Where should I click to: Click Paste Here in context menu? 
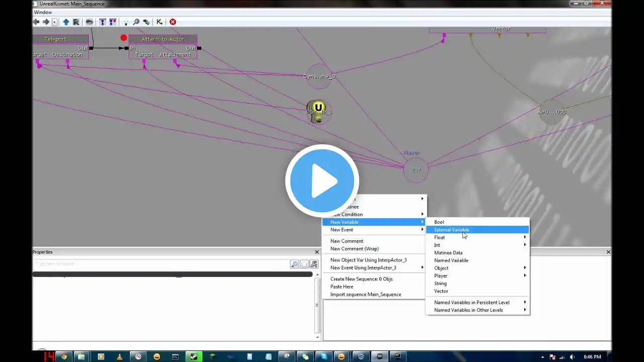pyautogui.click(x=342, y=287)
